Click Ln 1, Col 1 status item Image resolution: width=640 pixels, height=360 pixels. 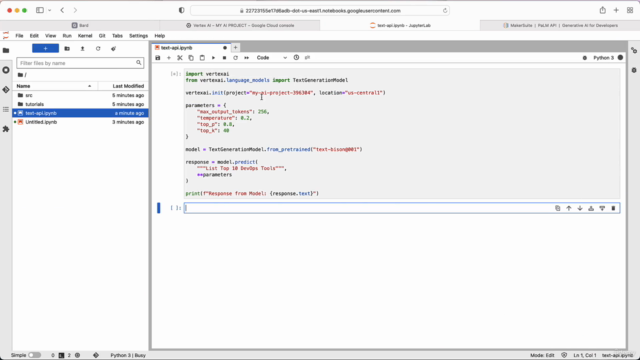pos(584,355)
